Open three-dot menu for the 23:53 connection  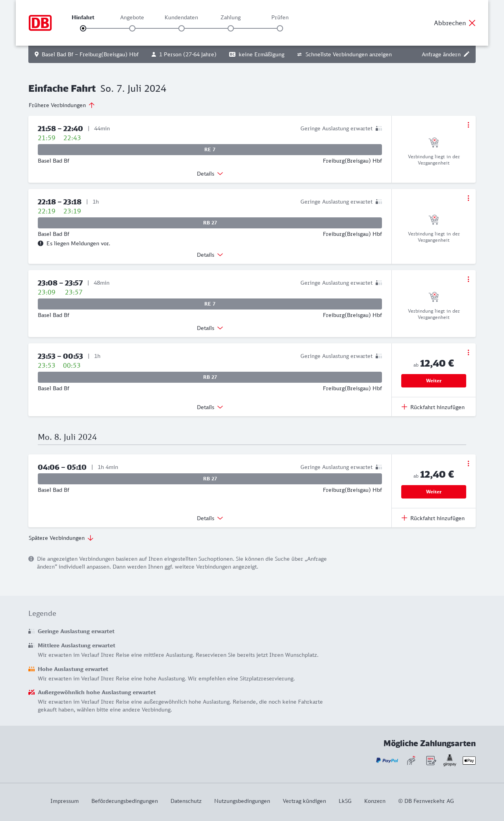pos(468,352)
